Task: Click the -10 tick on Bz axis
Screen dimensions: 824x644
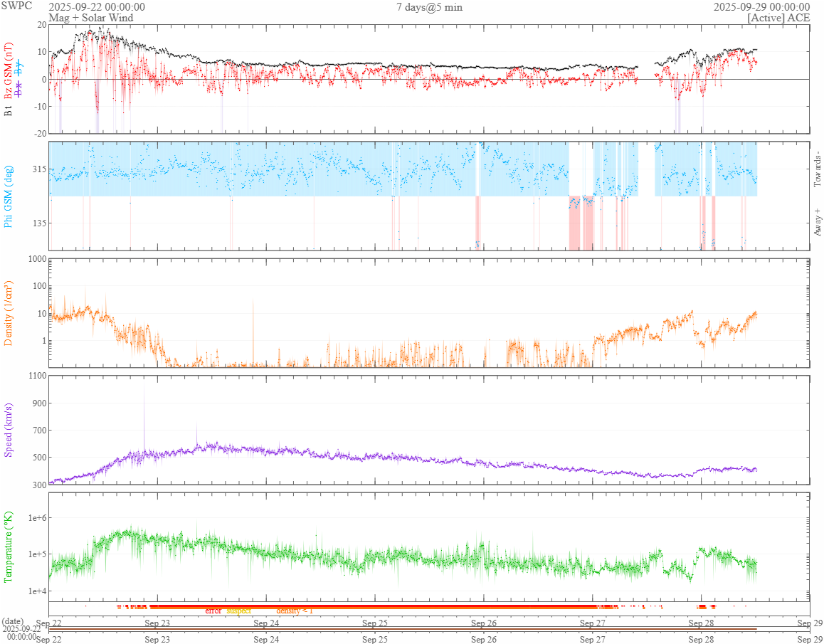Action: pos(40,107)
